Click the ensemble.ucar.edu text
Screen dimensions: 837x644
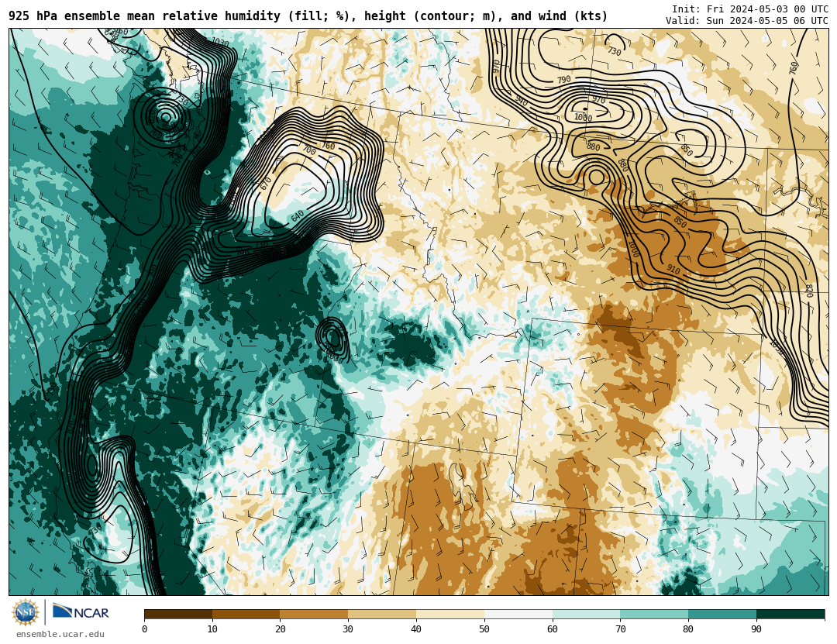tap(60, 635)
